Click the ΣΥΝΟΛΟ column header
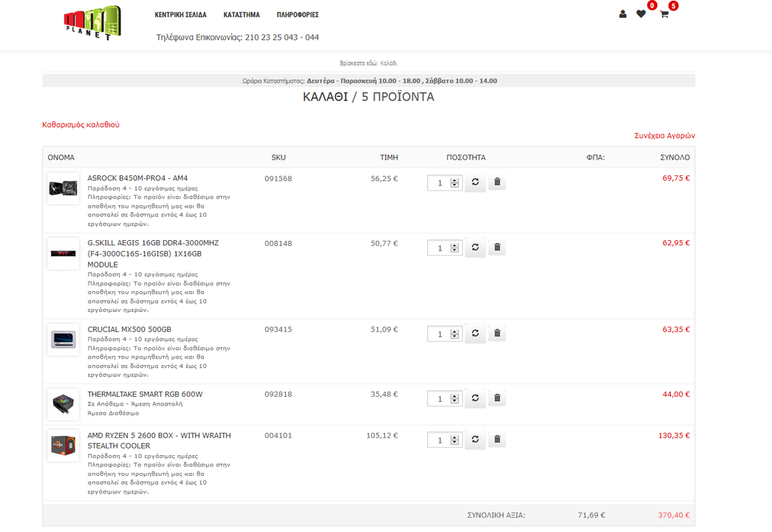 pos(675,157)
